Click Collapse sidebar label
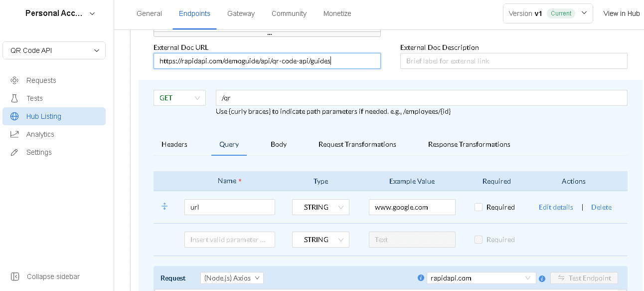The width and height of the screenshot is (644, 291). pyautogui.click(x=53, y=277)
